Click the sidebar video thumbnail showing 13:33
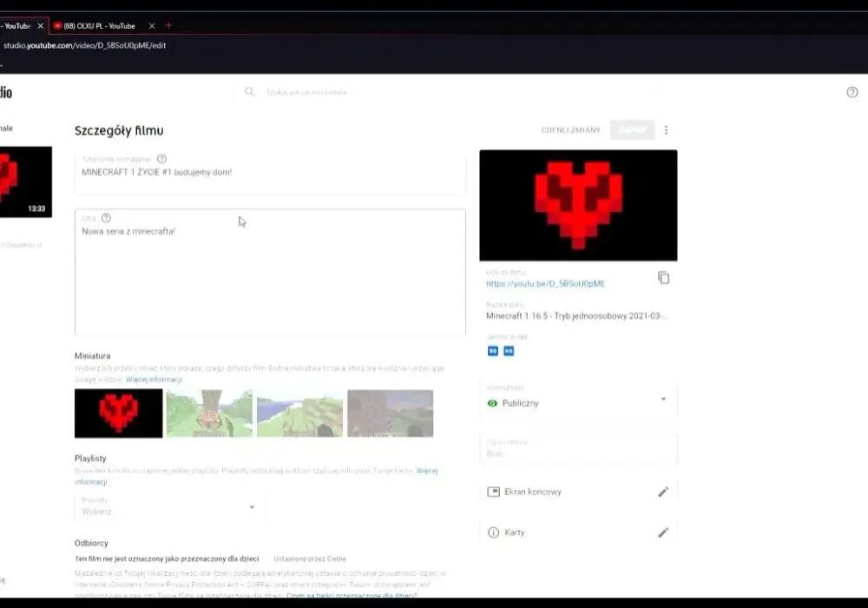 [x=25, y=182]
